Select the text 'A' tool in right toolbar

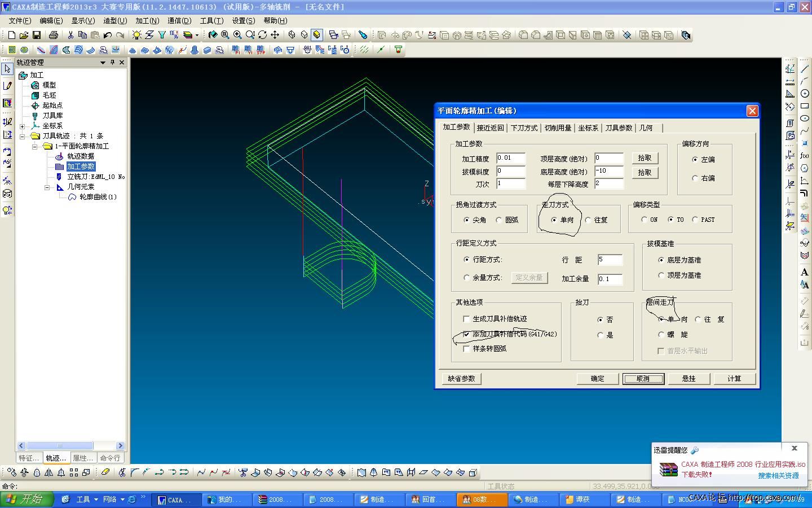pyautogui.click(x=805, y=272)
